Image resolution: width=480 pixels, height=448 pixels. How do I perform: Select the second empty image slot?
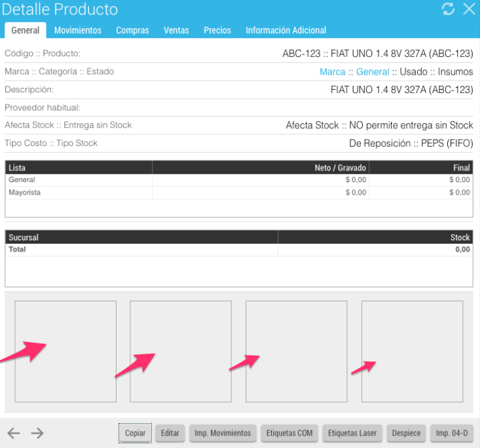(x=181, y=351)
